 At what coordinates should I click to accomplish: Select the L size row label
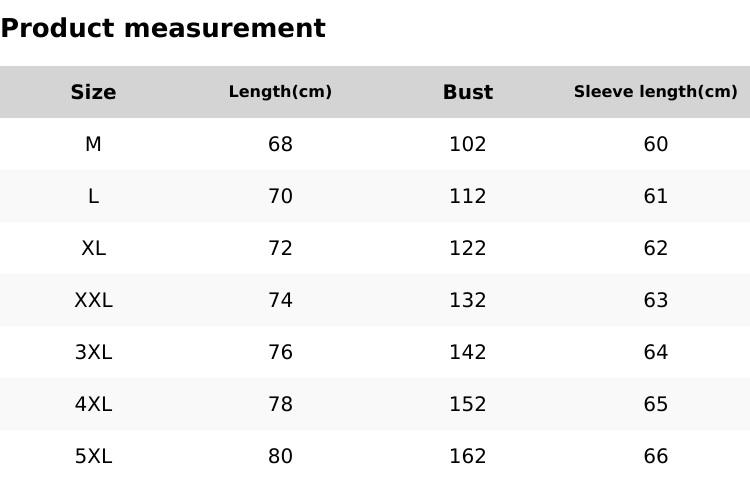[93, 196]
